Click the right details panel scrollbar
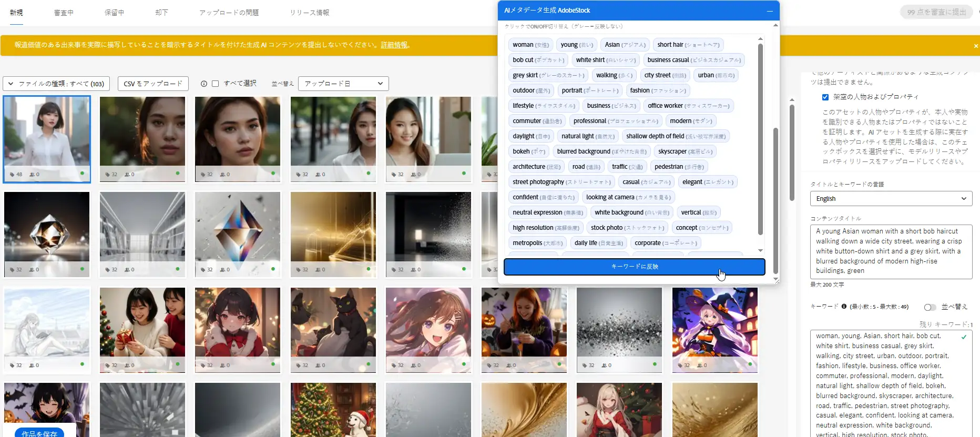 792,153
